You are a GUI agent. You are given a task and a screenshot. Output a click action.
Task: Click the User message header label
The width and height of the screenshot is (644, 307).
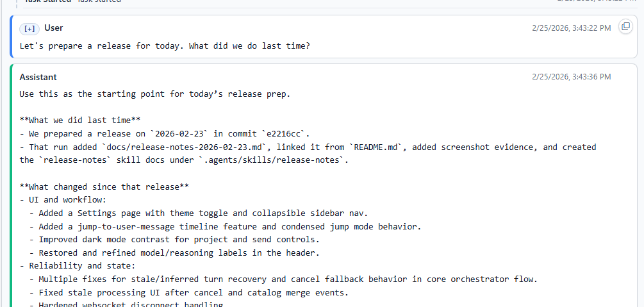[53, 28]
